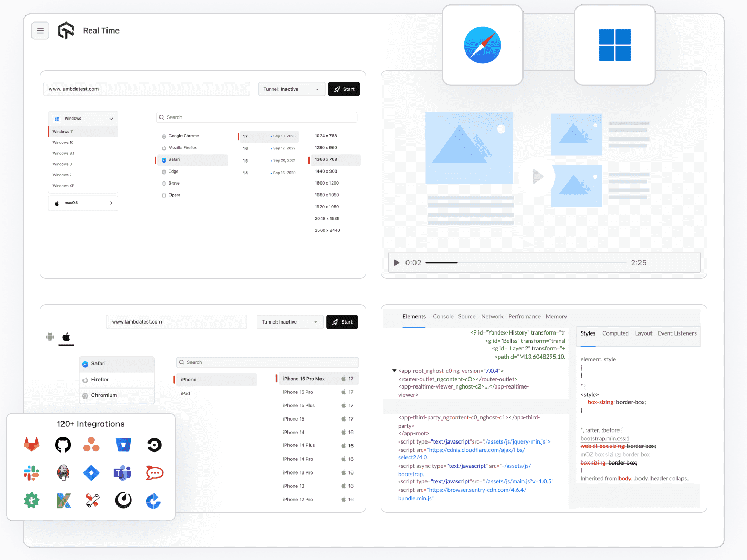Switch to the Android device tab
This screenshot has height=560, width=747.
click(x=50, y=337)
